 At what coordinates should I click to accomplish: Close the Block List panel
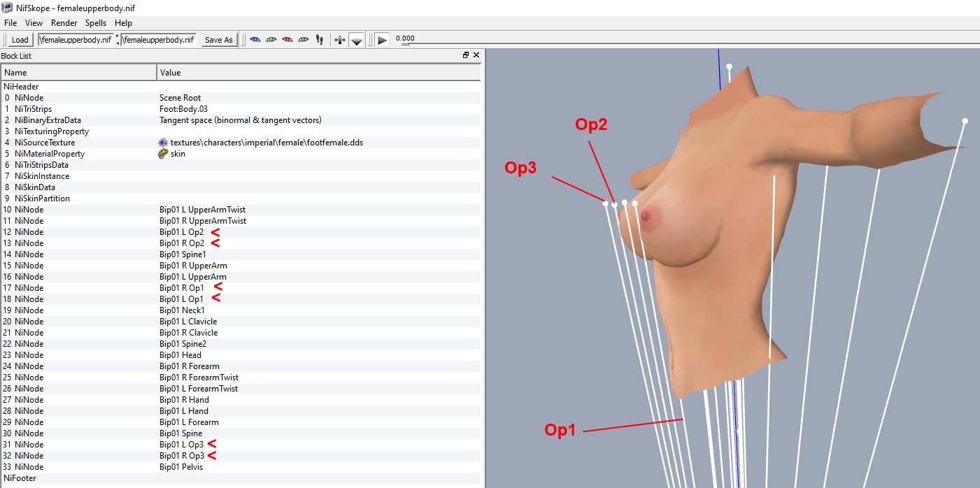476,55
